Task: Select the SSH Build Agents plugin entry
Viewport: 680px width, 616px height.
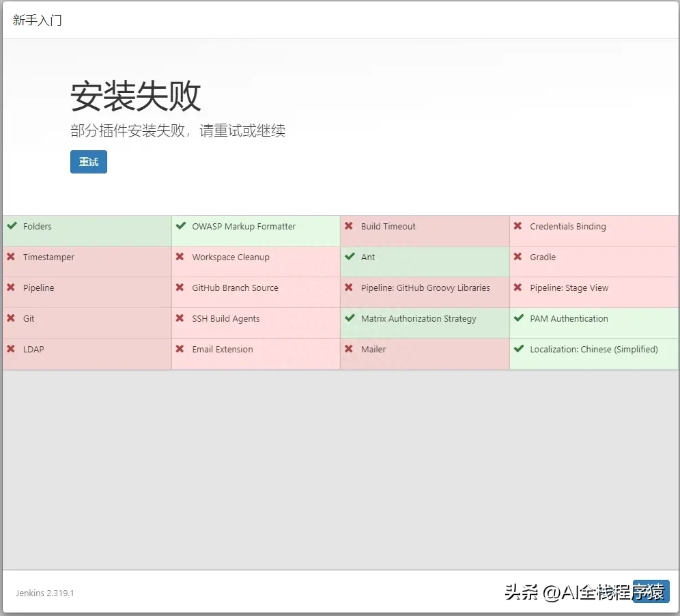Action: click(x=225, y=319)
